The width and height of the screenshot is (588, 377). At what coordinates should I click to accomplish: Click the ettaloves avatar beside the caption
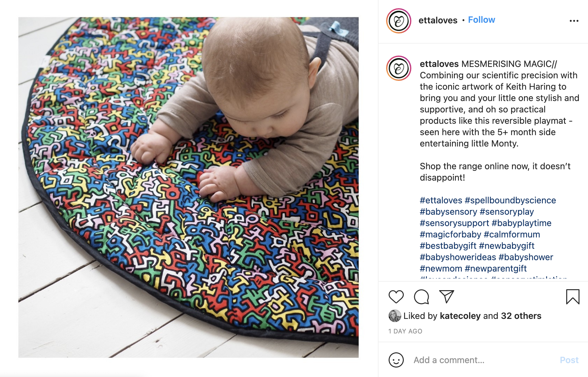[x=399, y=68]
